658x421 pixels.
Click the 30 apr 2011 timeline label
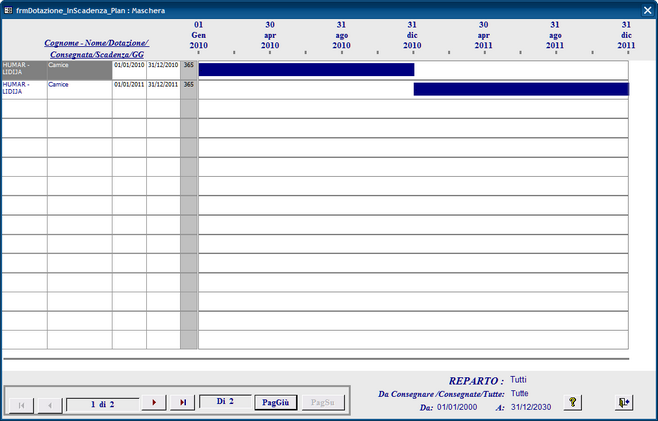pos(483,35)
